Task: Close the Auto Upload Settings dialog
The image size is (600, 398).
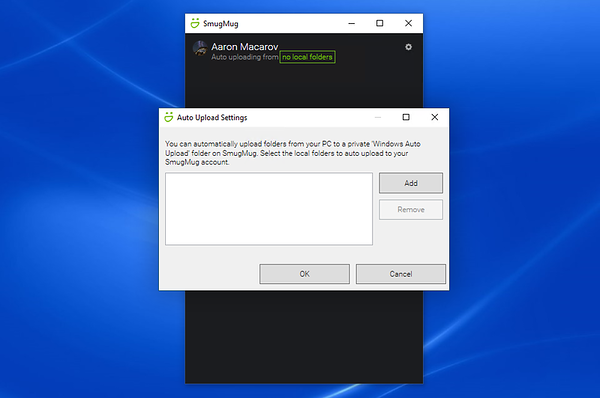Action: tap(434, 117)
